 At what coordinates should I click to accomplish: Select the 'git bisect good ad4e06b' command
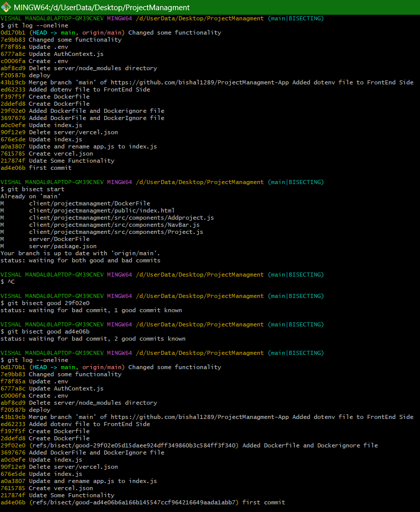click(x=45, y=332)
